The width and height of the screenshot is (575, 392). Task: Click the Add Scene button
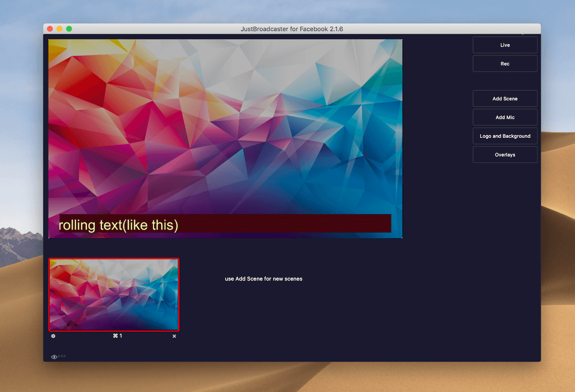coord(505,99)
